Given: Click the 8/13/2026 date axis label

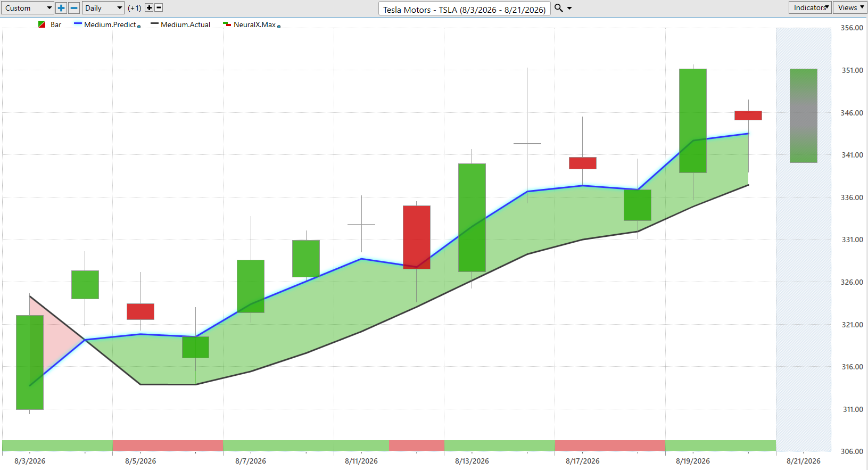Looking at the screenshot, I should [472, 461].
